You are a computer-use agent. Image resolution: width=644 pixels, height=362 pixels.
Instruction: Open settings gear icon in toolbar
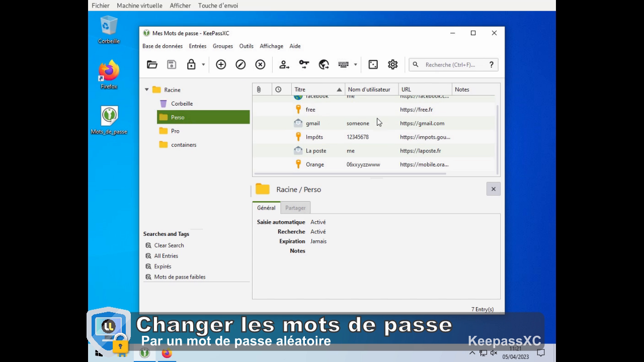393,64
